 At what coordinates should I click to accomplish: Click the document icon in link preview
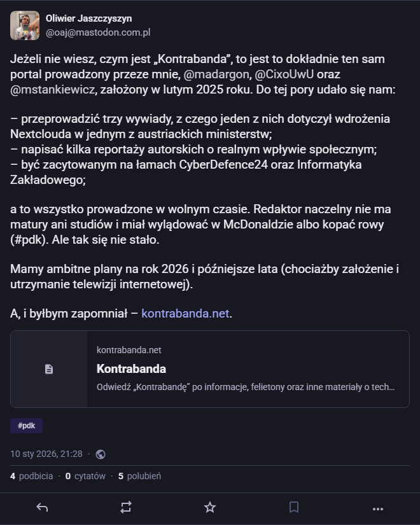[x=49, y=369]
